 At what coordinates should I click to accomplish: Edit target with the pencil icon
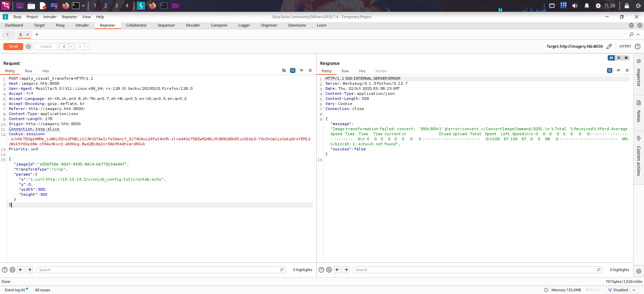click(609, 46)
